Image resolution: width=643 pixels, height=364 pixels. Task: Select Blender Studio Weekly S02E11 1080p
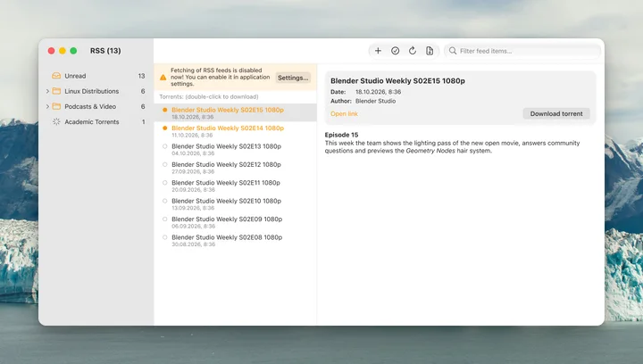[236, 186]
